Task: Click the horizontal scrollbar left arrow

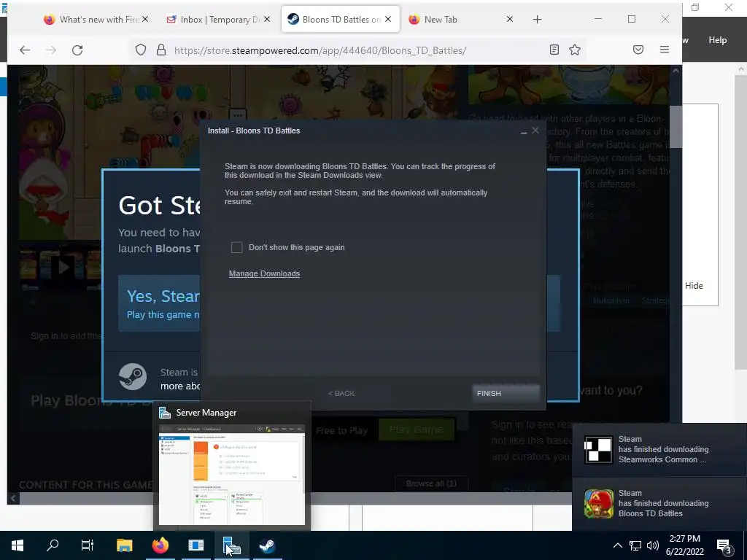Action: pyautogui.click(x=13, y=499)
